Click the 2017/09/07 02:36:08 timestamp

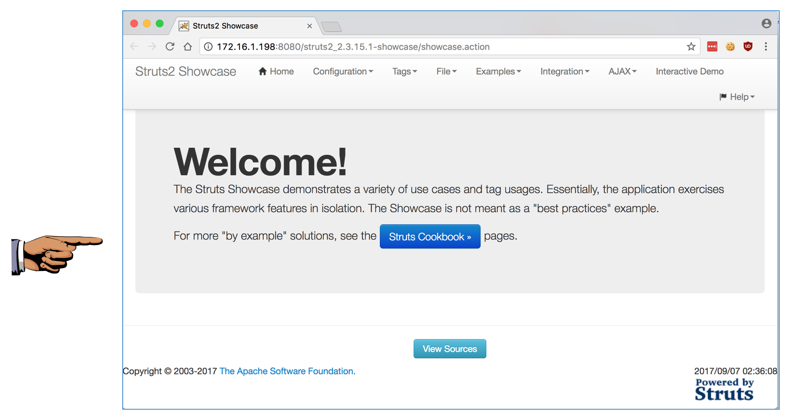(735, 371)
